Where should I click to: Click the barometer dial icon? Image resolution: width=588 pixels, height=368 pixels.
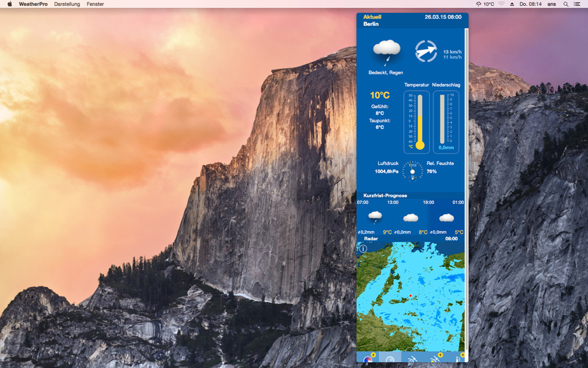pos(413,171)
